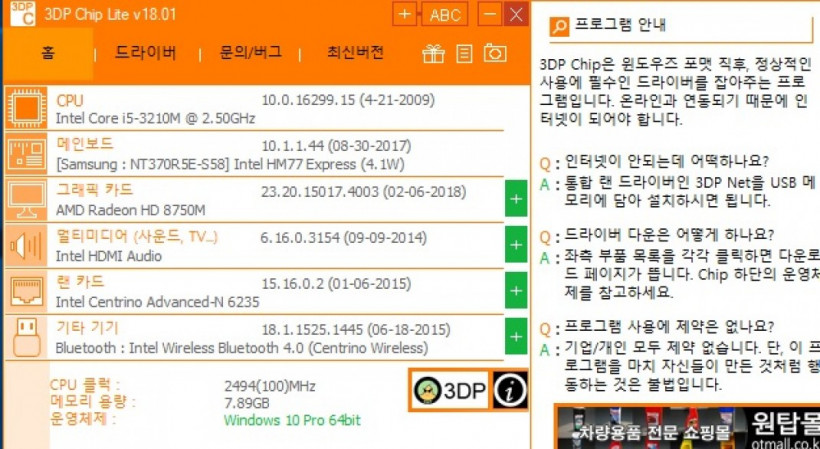Image resolution: width=820 pixels, height=449 pixels.
Task: Click the ABC language button
Action: pos(445,14)
